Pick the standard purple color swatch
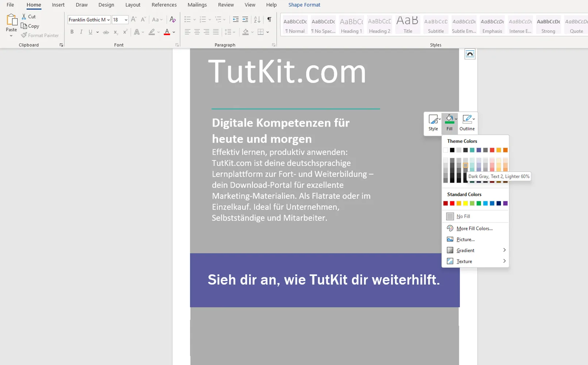The height and width of the screenshot is (365, 588). point(505,203)
